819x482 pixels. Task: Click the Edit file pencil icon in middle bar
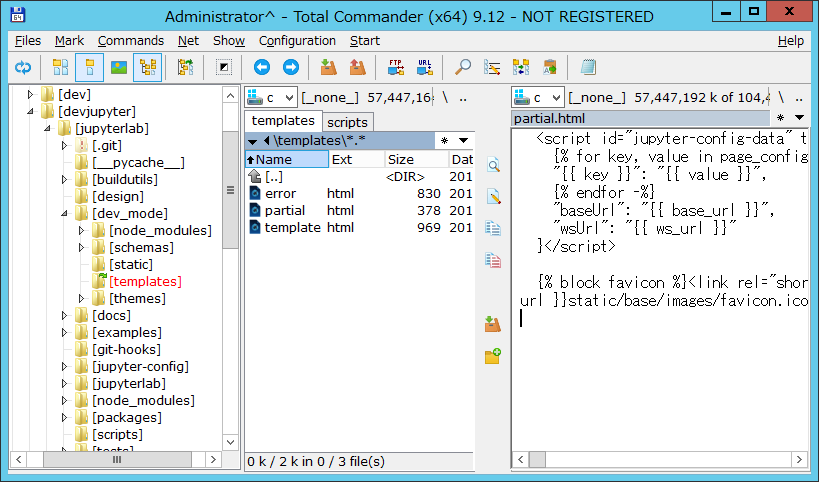(x=494, y=197)
